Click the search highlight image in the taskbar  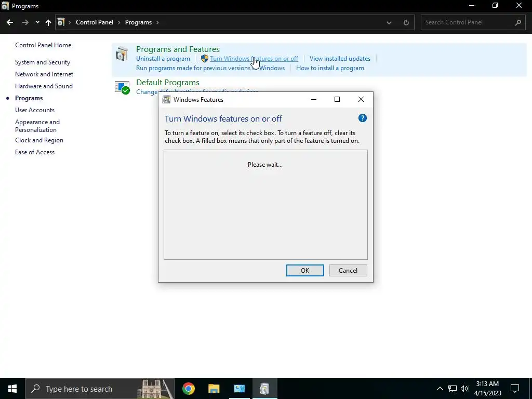(x=155, y=389)
